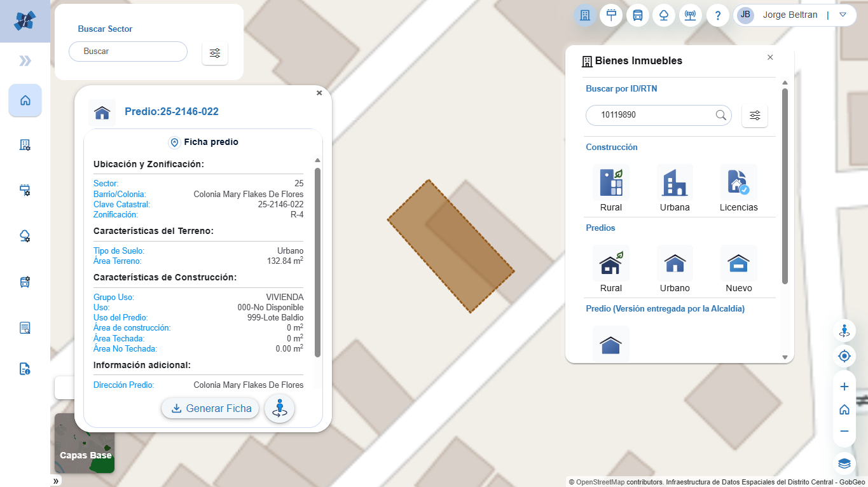Open building settings item in left sidebar
The image size is (868, 487).
click(25, 145)
